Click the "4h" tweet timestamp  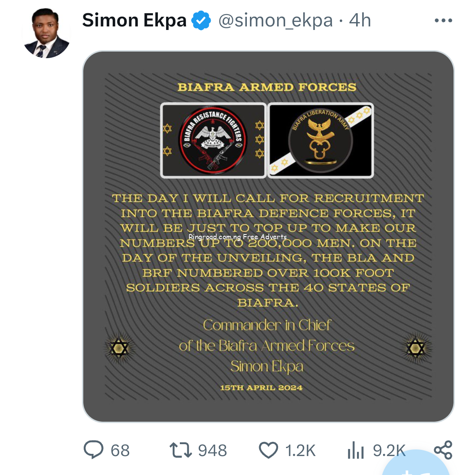(x=360, y=21)
